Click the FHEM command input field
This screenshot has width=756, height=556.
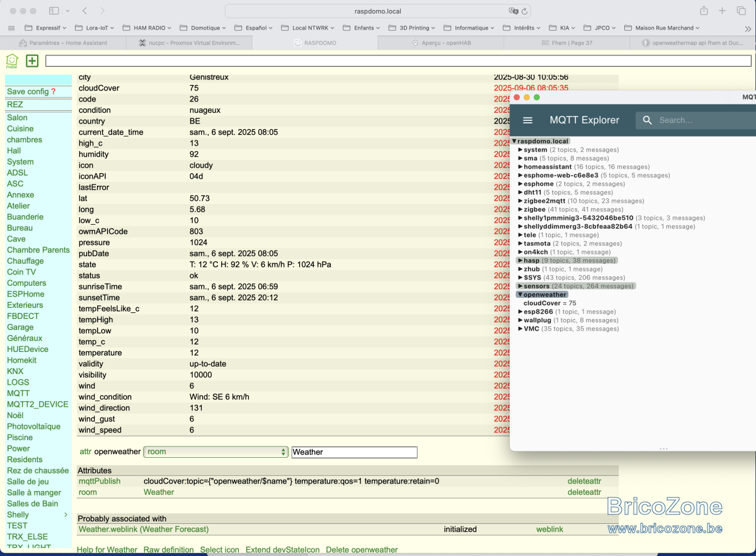398,60
